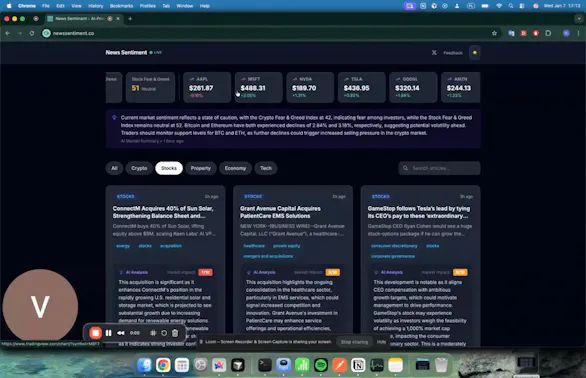Open Spotlight search in the menu bar
586x378 pixels.
pyautogui.click(x=511, y=6)
